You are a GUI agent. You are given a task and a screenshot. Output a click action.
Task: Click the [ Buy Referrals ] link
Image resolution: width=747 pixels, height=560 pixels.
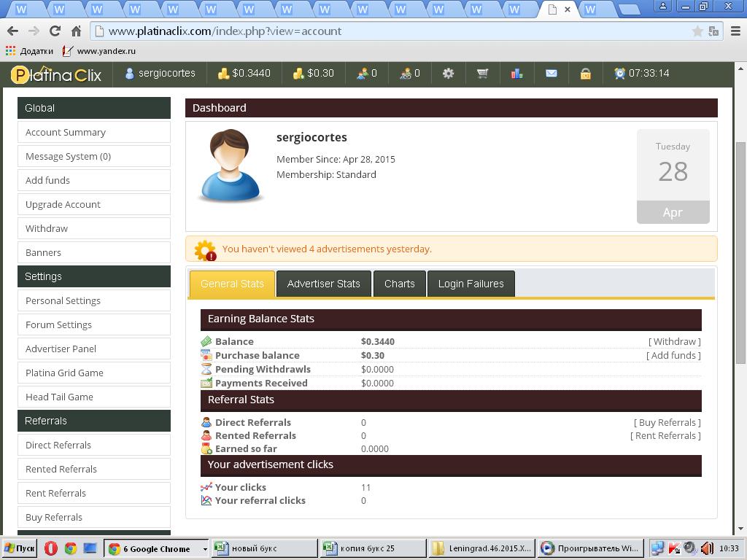[x=667, y=422]
